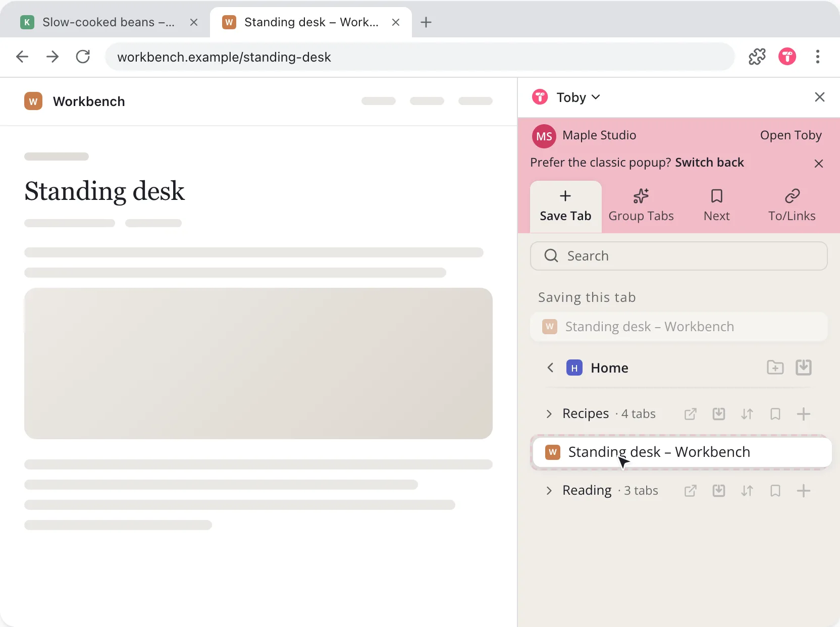The width and height of the screenshot is (840, 627).
Task: Open the browser three-dot menu
Action: (817, 57)
